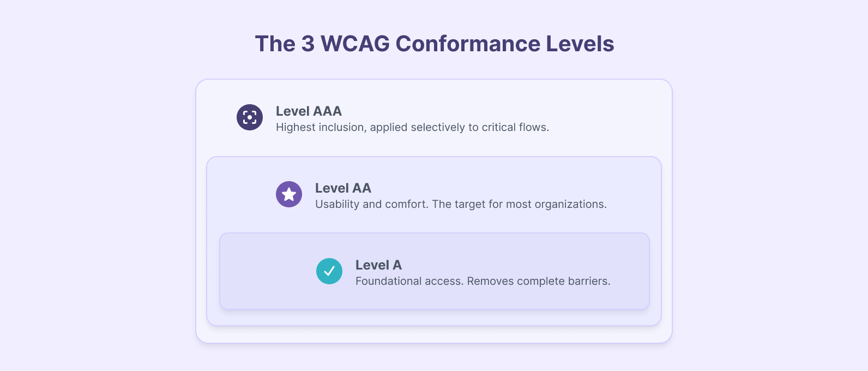This screenshot has height=371, width=868.
Task: Click the page title about WCAG Conformance Levels
Action: point(435,44)
